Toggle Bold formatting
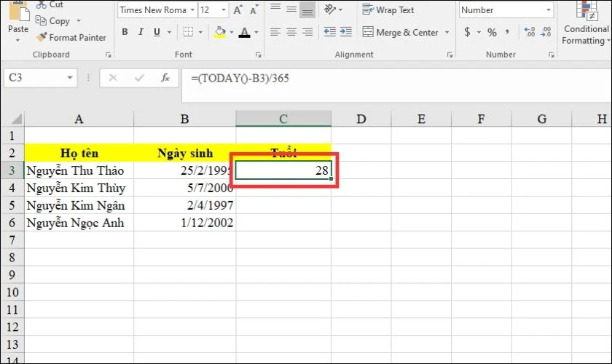612x364 pixels. (125, 32)
